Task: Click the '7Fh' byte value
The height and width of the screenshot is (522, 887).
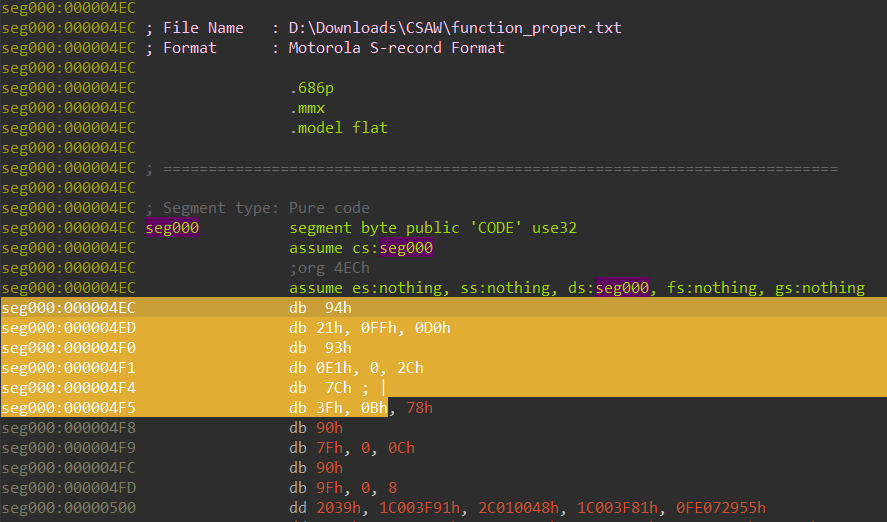Action: pos(329,448)
